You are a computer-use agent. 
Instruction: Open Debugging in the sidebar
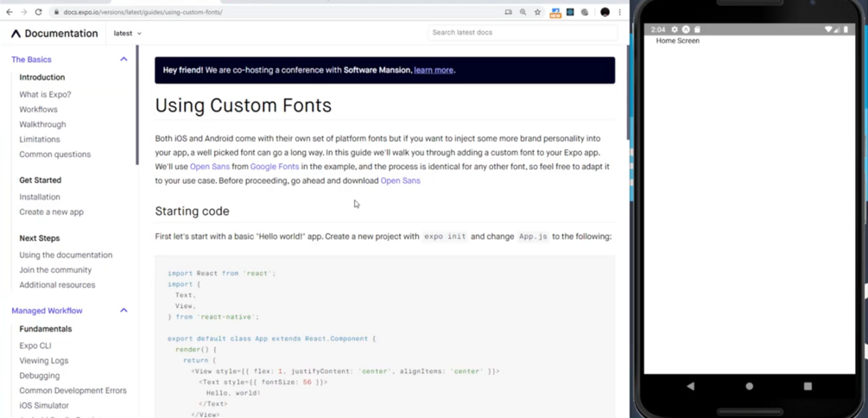40,376
